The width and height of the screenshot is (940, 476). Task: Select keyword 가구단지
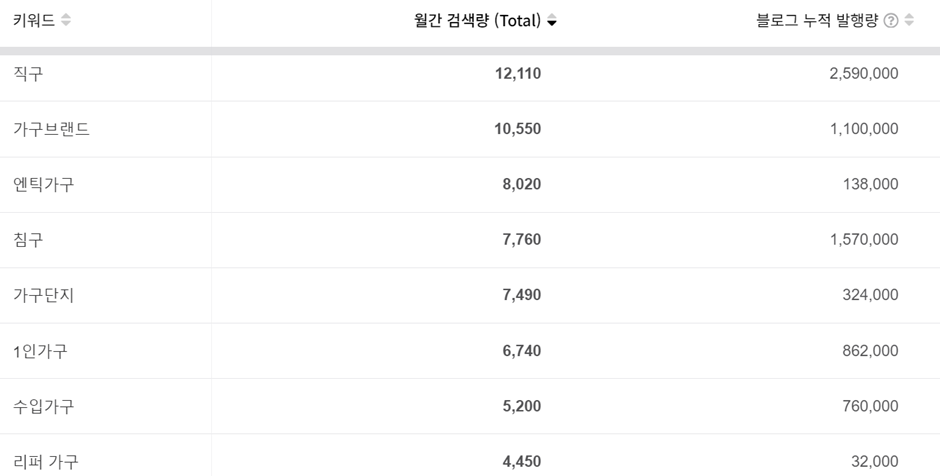(x=44, y=295)
